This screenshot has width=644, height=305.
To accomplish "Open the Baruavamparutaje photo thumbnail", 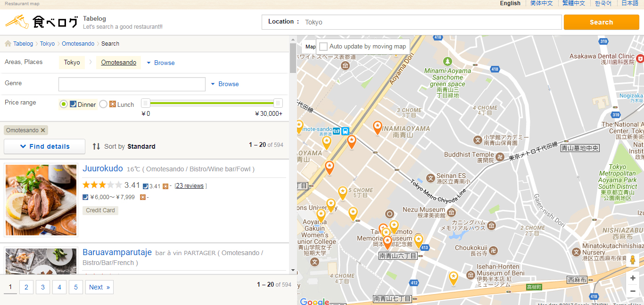I will [x=41, y=261].
